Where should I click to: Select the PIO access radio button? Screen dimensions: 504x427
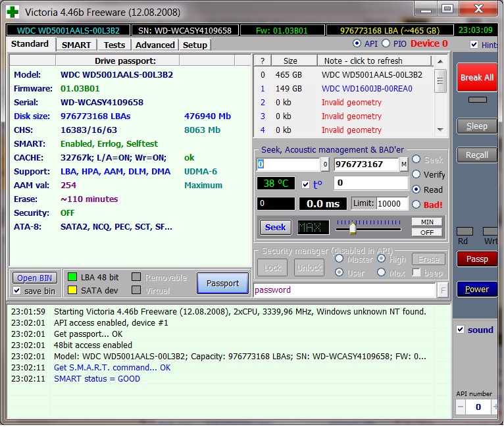pos(386,43)
